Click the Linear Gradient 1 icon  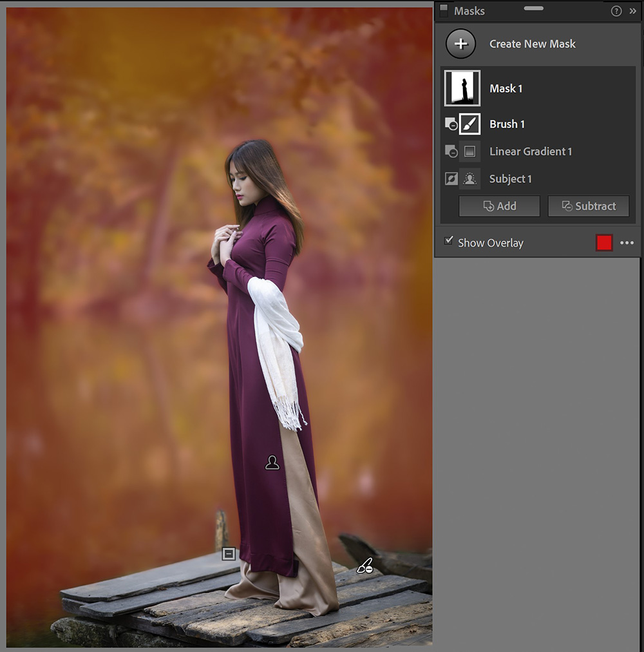470,151
